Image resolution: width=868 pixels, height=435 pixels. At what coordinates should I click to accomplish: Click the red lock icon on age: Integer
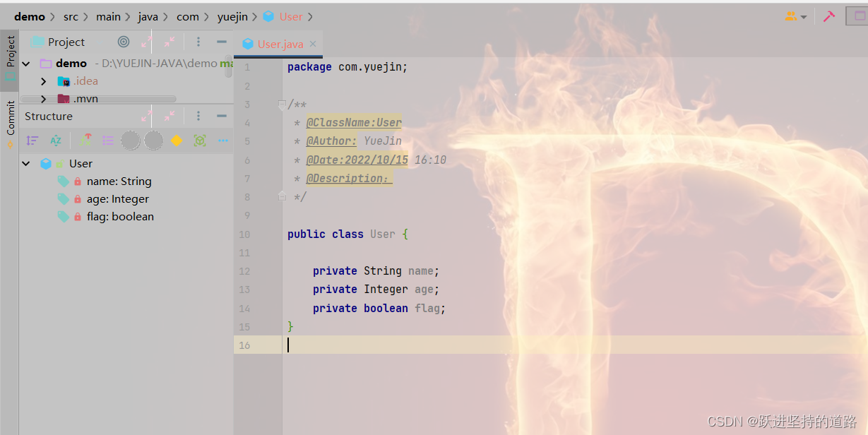(78, 199)
